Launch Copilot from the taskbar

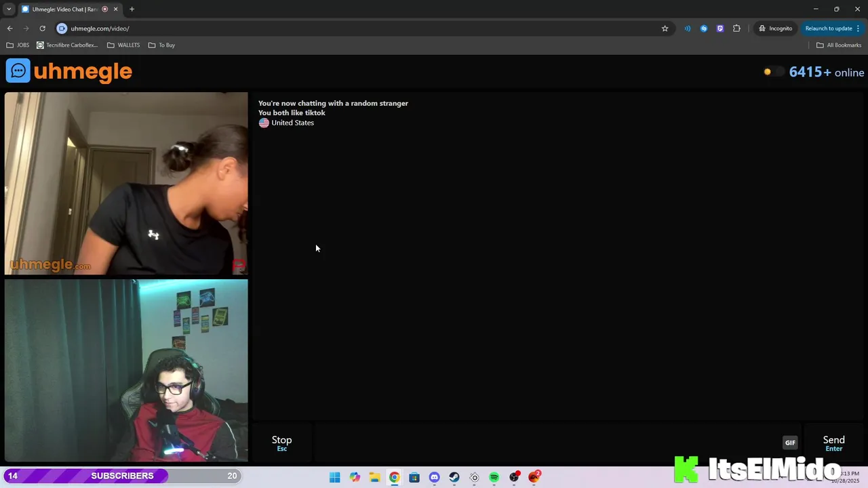click(355, 477)
